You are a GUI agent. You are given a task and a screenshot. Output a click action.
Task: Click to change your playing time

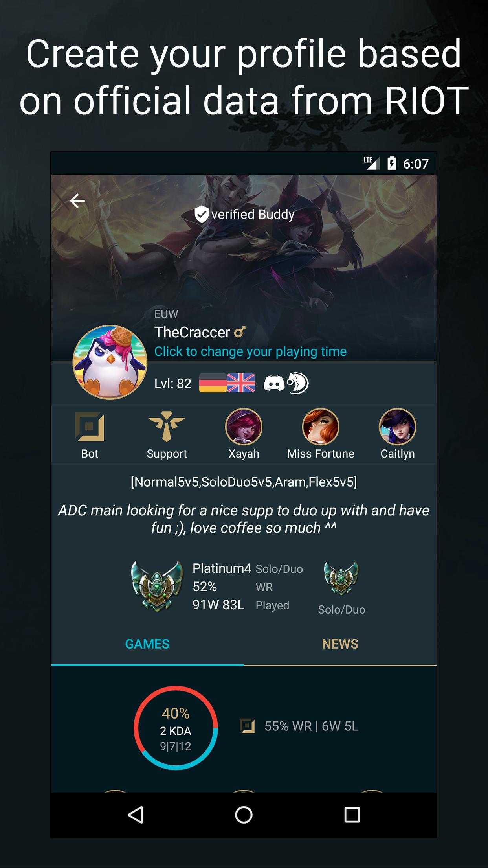250,351
